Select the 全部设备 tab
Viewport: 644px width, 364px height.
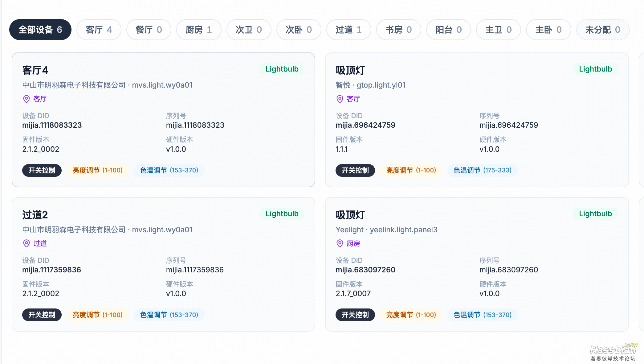pyautogui.click(x=40, y=30)
